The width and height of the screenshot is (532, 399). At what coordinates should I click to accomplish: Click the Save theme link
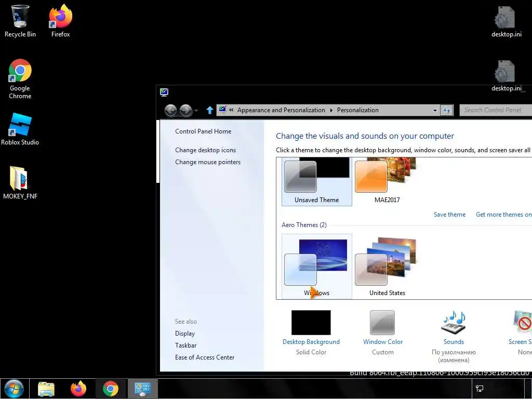tap(449, 215)
